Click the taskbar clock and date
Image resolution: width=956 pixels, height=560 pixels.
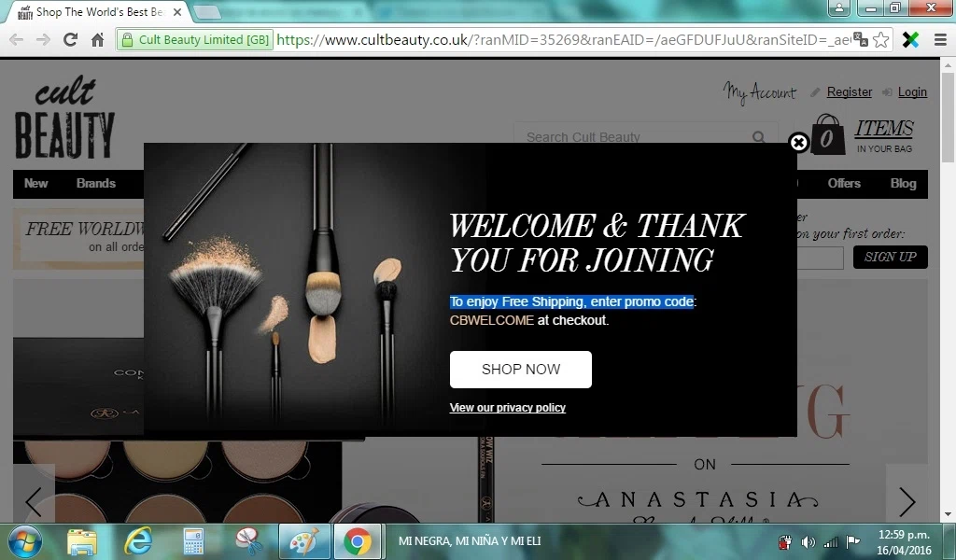[x=904, y=541]
